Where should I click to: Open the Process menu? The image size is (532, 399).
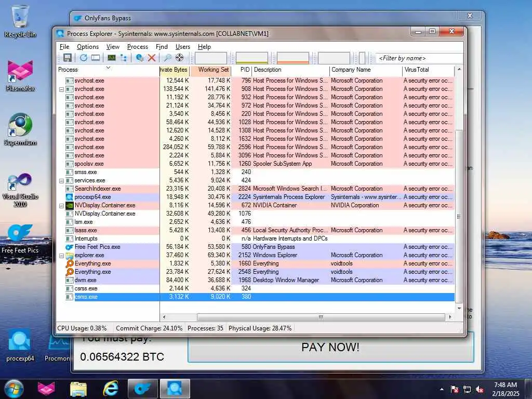137,47
